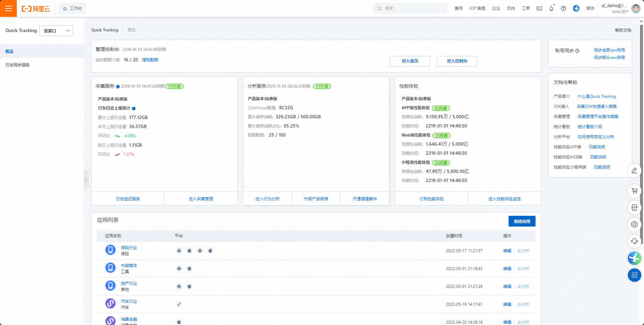Click the 增购配额 link
644x325 pixels.
click(150, 60)
